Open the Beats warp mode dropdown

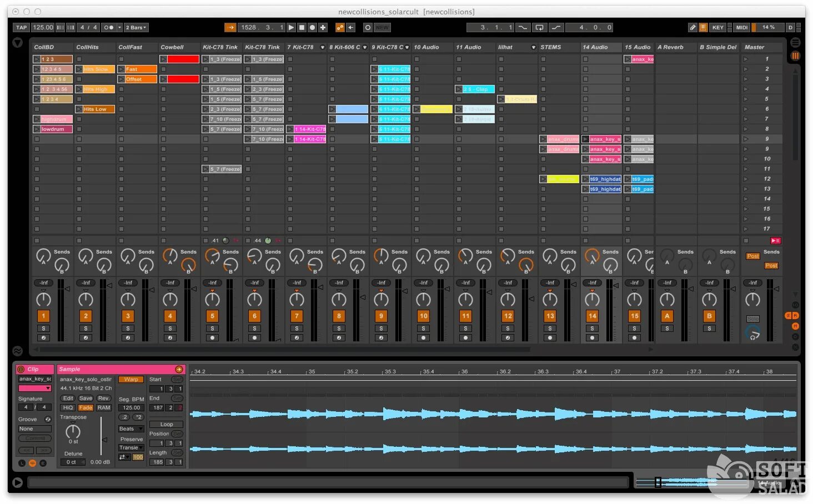(131, 429)
